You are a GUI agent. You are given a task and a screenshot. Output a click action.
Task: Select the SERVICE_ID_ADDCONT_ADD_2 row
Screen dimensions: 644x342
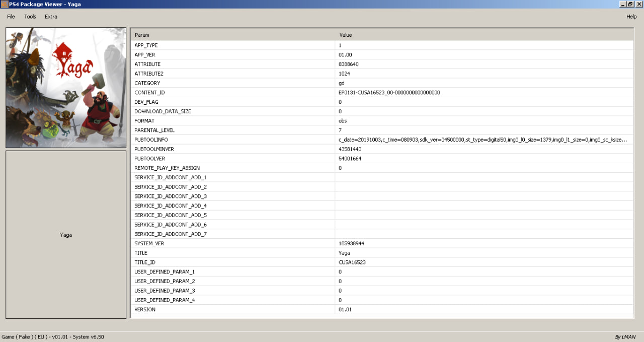point(382,187)
